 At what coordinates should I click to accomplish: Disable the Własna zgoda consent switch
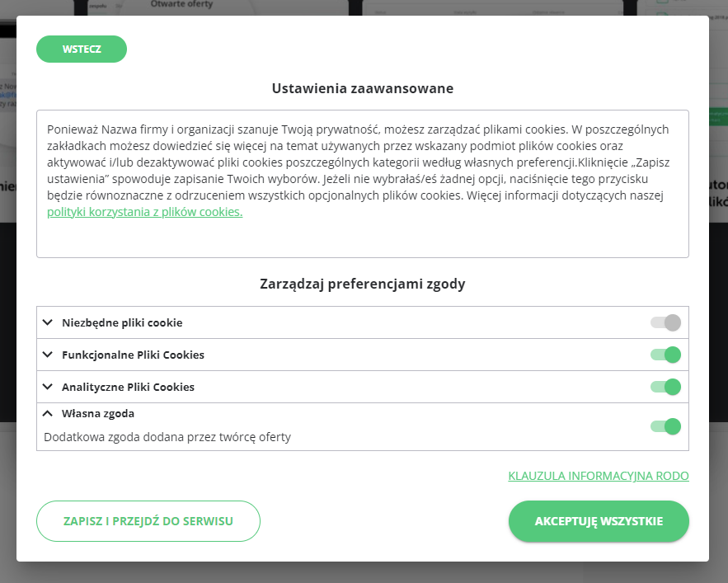coord(665,426)
